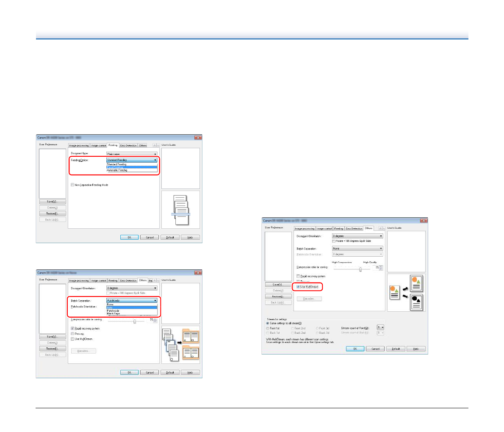The height and width of the screenshot is (432, 504).
Task: Click the stacked pages feeding illustration
Action: (x=180, y=210)
